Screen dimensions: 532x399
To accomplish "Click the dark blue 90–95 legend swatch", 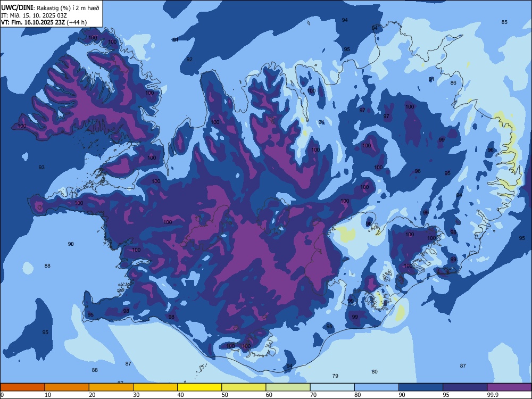I will click(x=421, y=387).
